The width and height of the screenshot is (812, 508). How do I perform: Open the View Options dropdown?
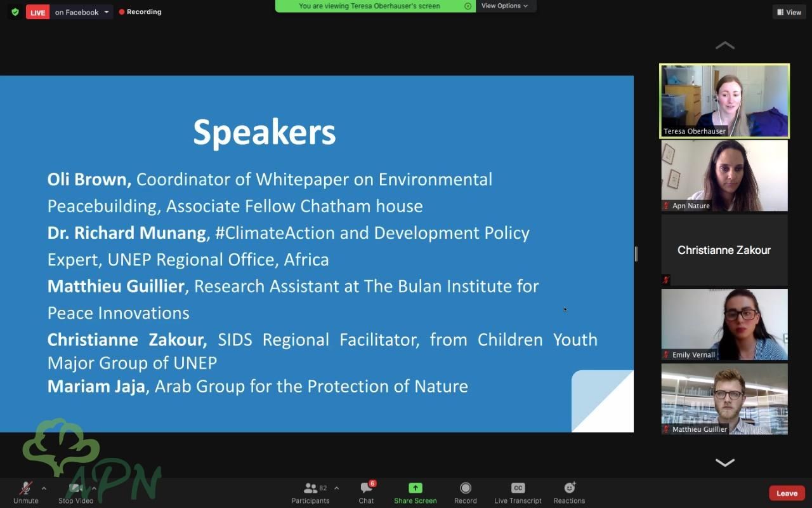point(505,6)
